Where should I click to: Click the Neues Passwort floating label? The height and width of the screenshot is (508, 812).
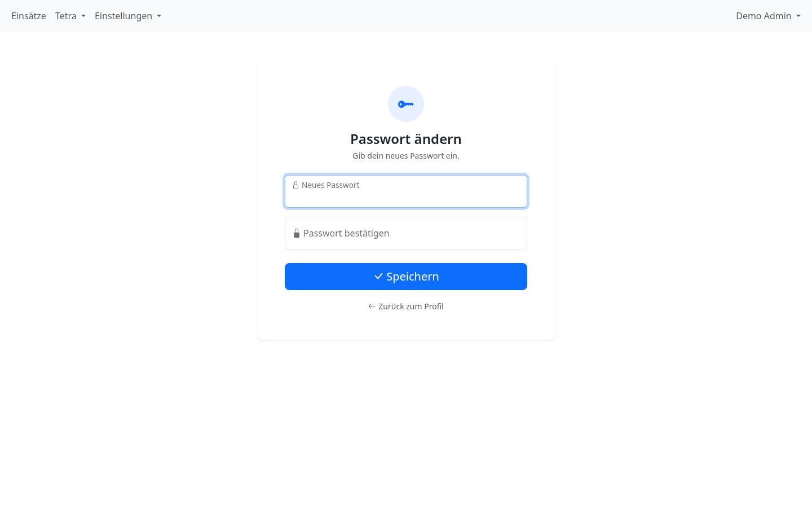(330, 185)
